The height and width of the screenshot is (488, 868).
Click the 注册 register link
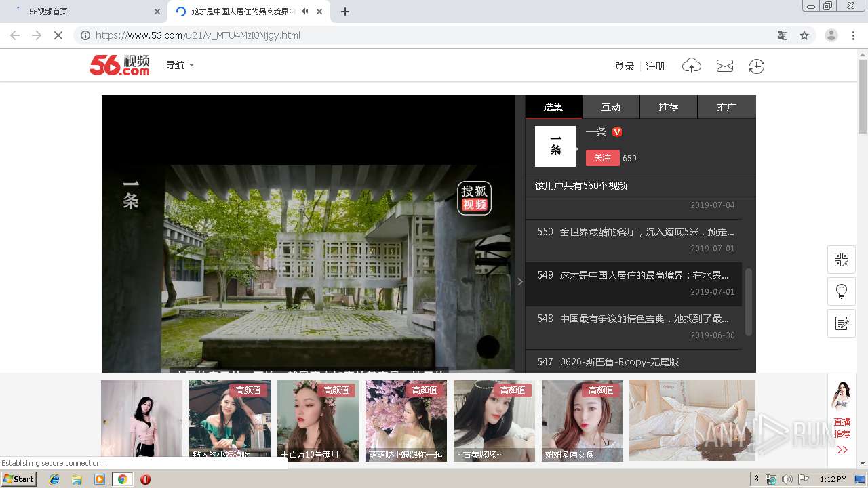click(x=655, y=66)
